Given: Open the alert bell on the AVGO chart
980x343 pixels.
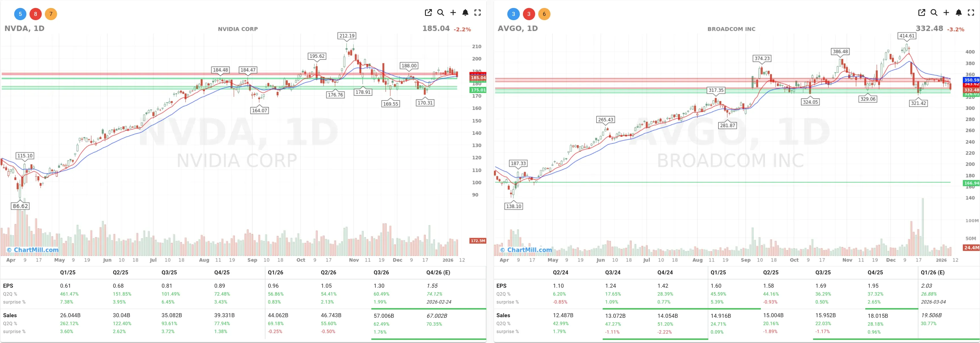Looking at the screenshot, I should [959, 12].
